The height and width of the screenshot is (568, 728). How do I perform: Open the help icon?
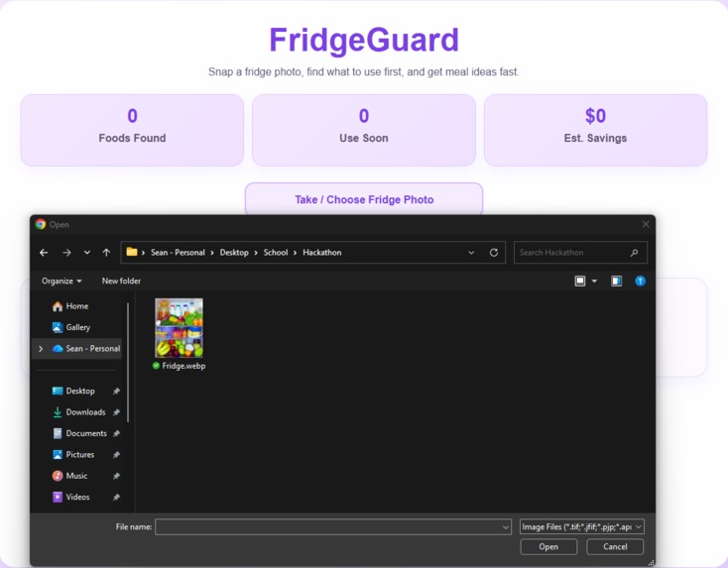click(x=640, y=281)
